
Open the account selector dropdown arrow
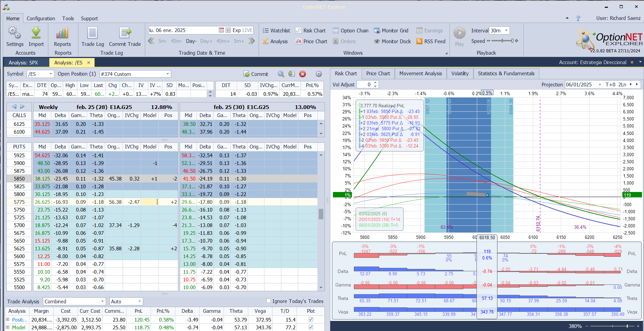640,62
